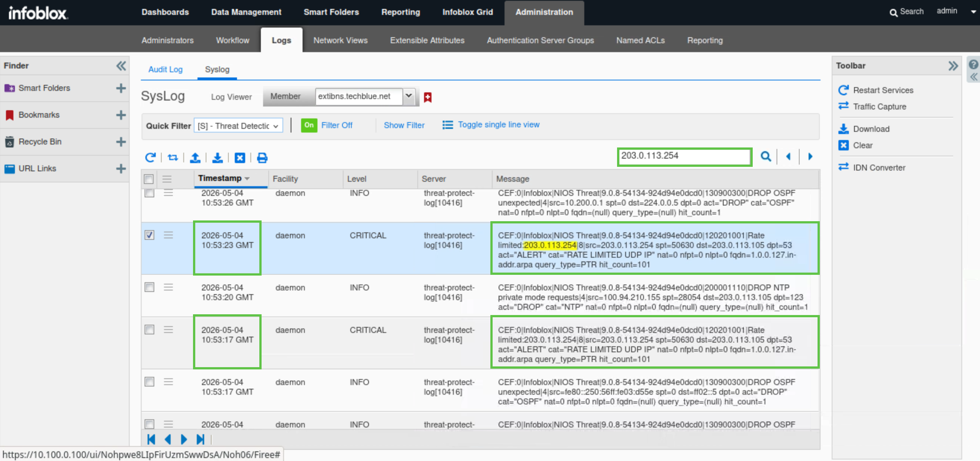This screenshot has width=980, height=461.
Task: Click the upload icon in the grid toolbar
Action: (195, 158)
